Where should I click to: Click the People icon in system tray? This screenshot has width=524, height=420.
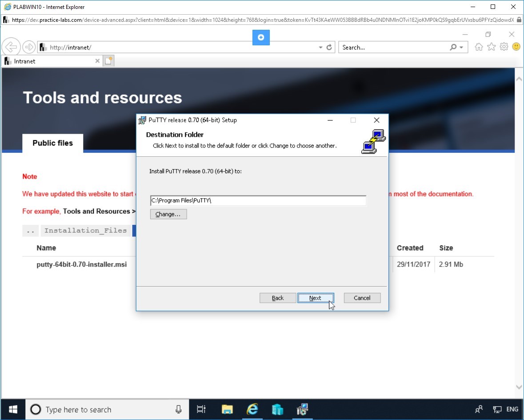[479, 409]
